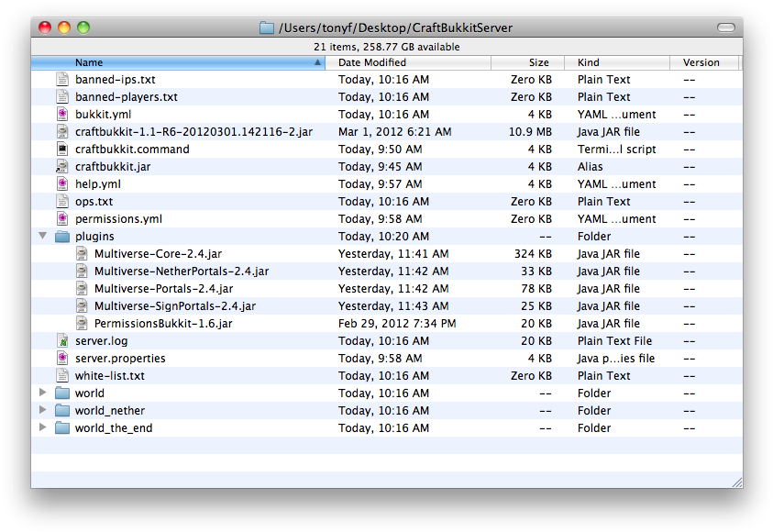Screen dimensions: 773x532
Task: Select the Multiverse-Core-2.4.jar icon
Action: coord(82,253)
